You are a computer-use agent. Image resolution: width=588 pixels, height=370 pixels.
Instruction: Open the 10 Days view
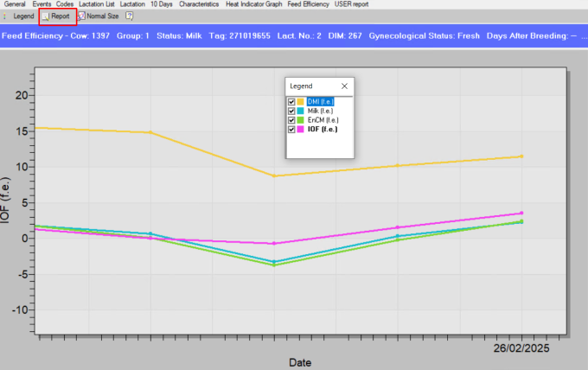click(x=161, y=4)
